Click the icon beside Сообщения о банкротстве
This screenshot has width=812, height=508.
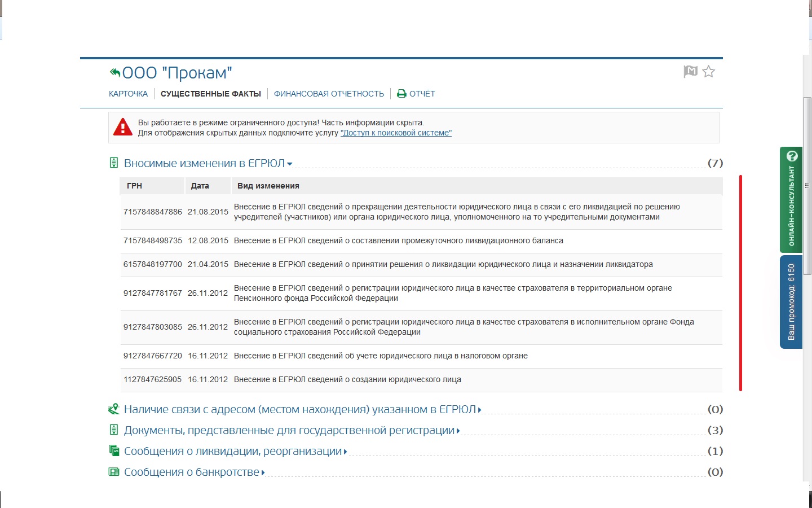click(114, 472)
